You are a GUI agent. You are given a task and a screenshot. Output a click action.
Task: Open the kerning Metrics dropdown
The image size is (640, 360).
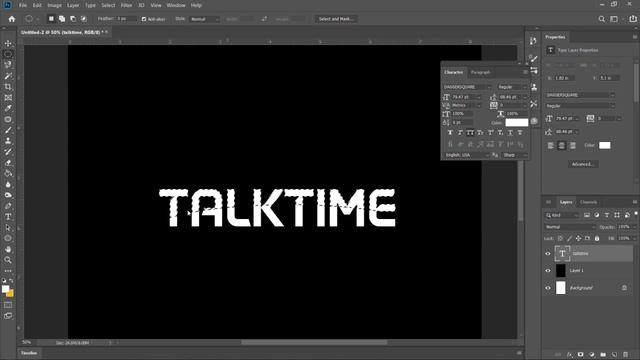(466, 105)
